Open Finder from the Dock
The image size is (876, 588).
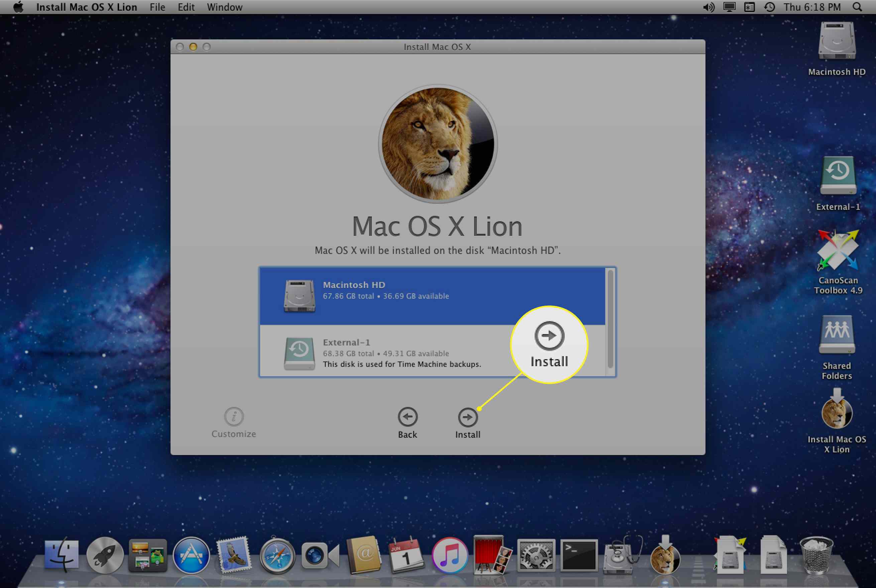[62, 556]
